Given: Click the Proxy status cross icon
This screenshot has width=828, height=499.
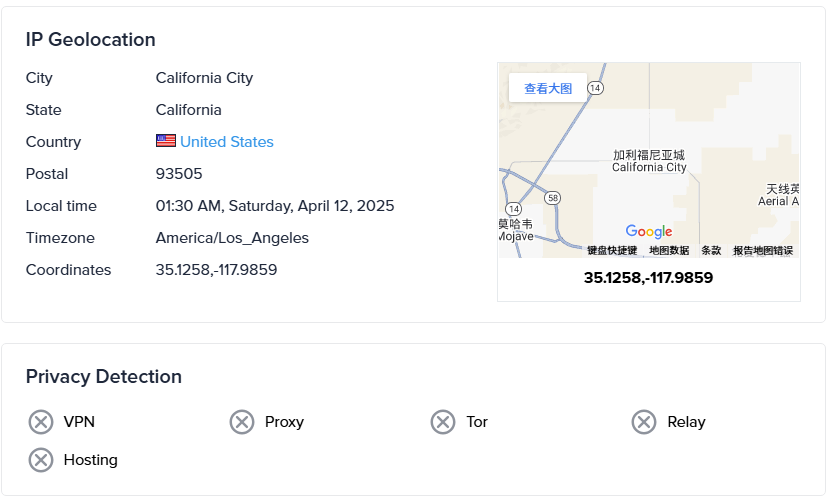Looking at the screenshot, I should click(x=242, y=422).
